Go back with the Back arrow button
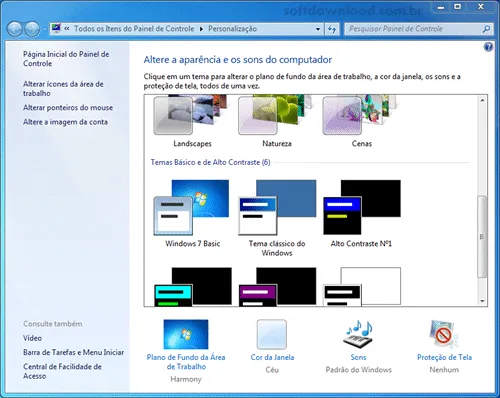This screenshot has height=398, width=500. tap(15, 29)
